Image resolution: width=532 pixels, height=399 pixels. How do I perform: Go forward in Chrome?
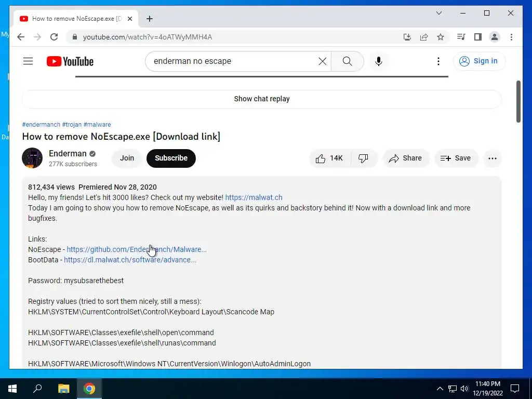(x=37, y=37)
